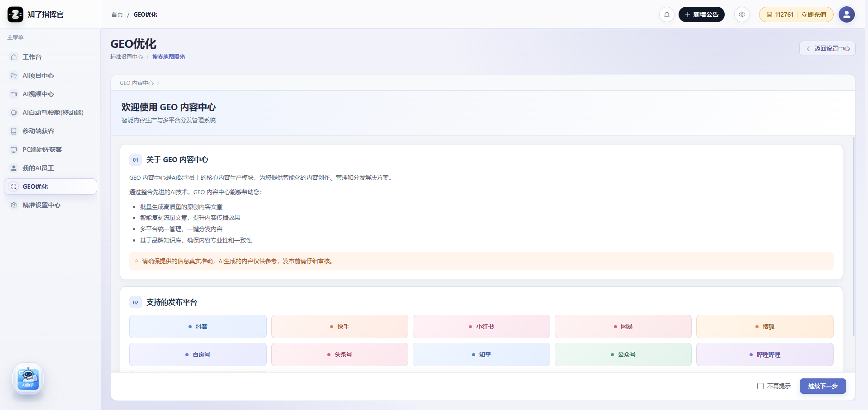Click the user avatar icon
The width and height of the screenshot is (868, 410).
click(847, 14)
